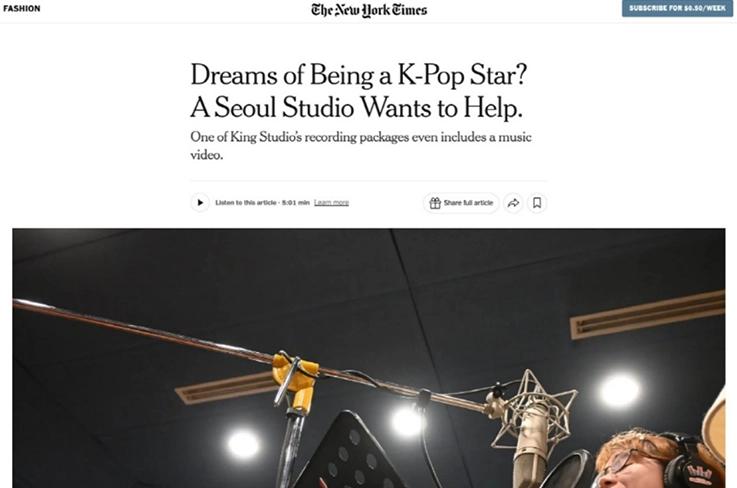This screenshot has height=488, width=737.
Task: Click the headphones in the hero photo
Action: click(x=689, y=461)
